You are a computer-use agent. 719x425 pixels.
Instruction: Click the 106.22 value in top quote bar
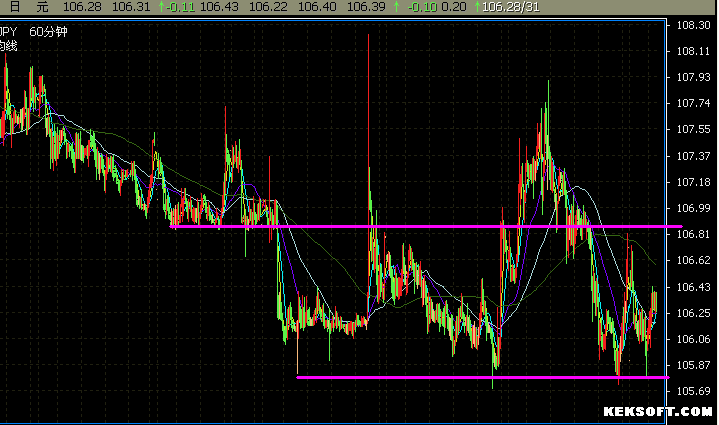(x=268, y=7)
